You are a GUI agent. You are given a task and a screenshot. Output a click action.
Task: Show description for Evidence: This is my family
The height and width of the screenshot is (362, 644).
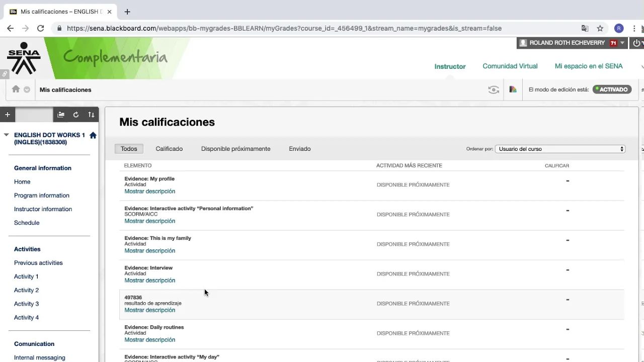(149, 251)
